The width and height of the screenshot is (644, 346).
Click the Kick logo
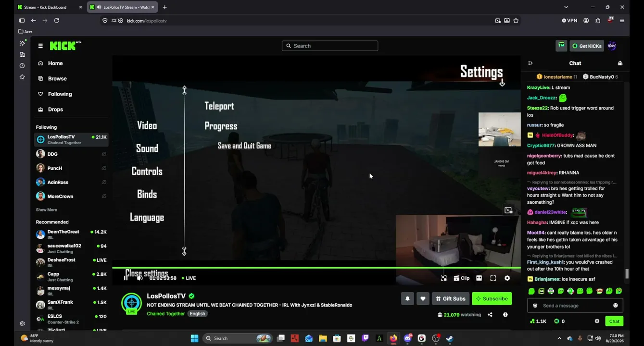pyautogui.click(x=65, y=46)
